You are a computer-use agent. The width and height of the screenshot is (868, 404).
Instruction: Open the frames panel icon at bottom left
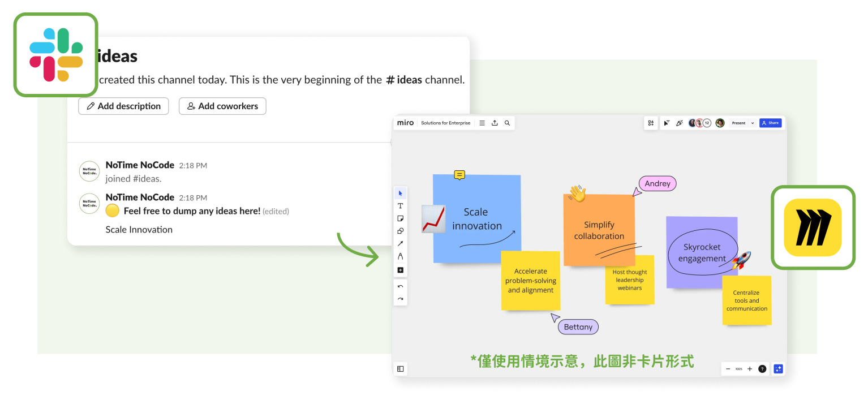[x=400, y=369]
